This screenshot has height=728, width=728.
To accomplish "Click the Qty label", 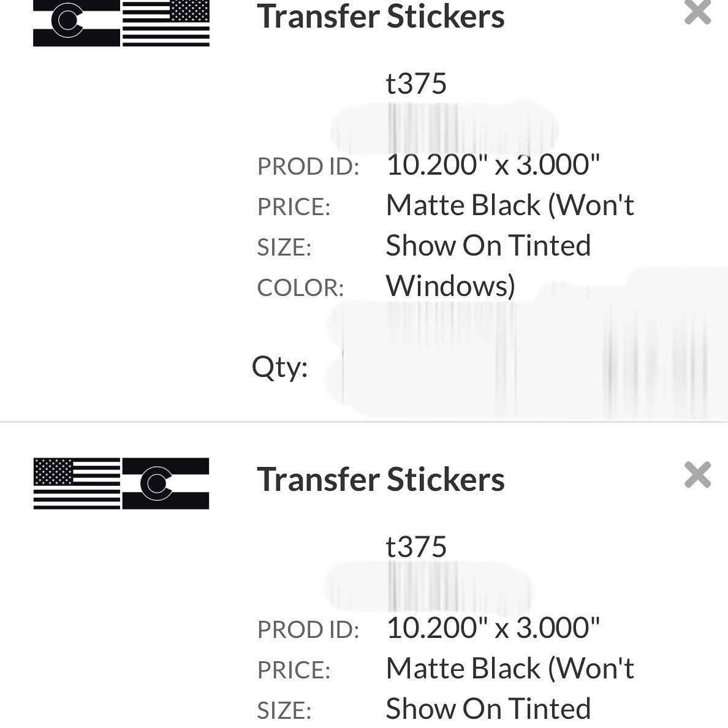I will pos(279,368).
